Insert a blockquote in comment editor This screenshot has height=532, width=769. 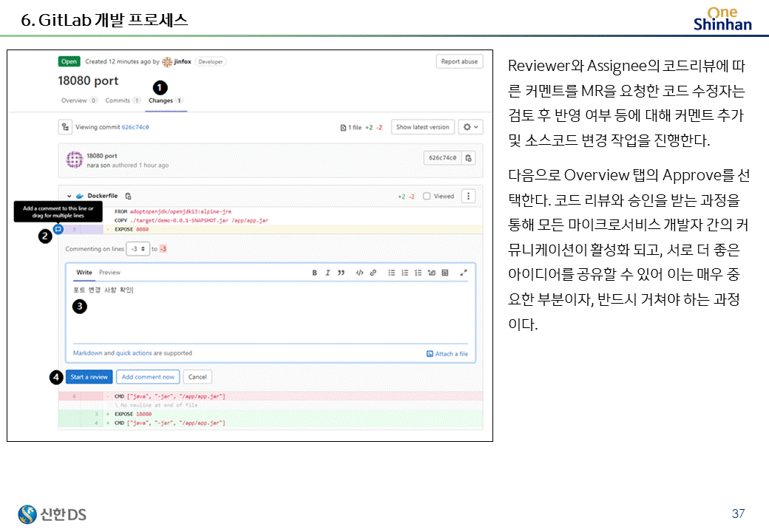(341, 273)
